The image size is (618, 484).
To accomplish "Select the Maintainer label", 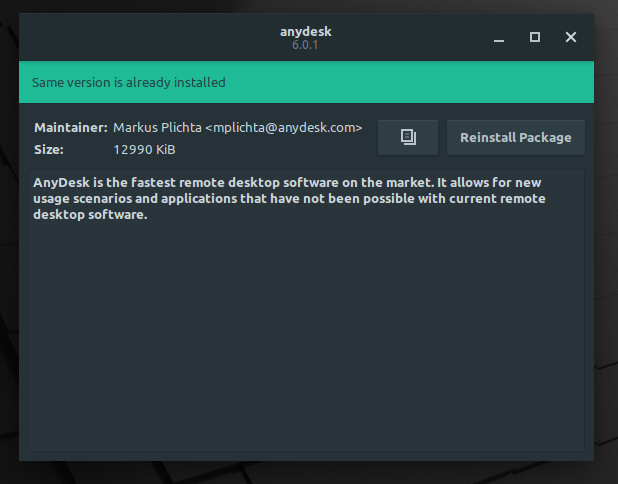I will 71,128.
